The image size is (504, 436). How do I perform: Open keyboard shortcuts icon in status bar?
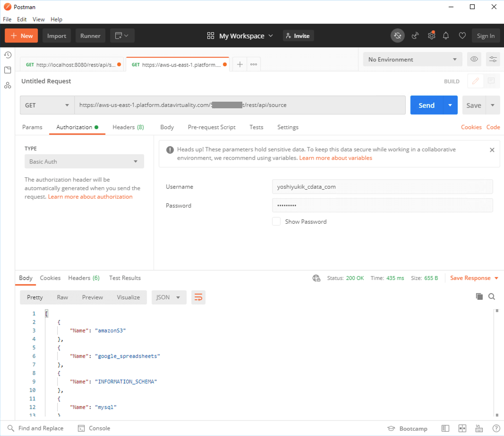point(479,428)
